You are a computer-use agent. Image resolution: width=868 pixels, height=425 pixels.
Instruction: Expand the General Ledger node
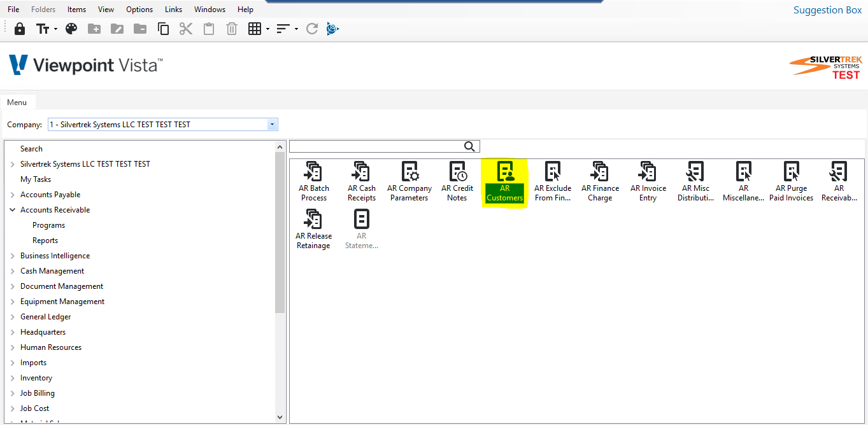tap(12, 317)
